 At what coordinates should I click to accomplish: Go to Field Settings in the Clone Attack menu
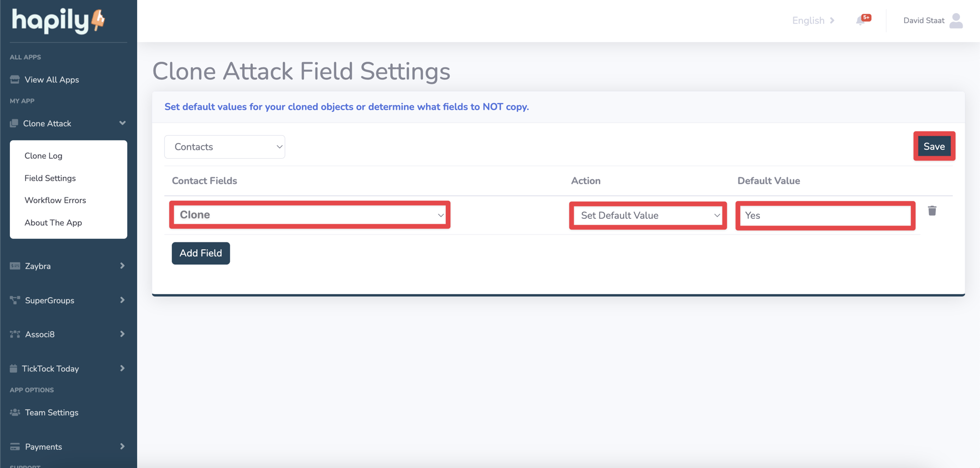pos(50,178)
